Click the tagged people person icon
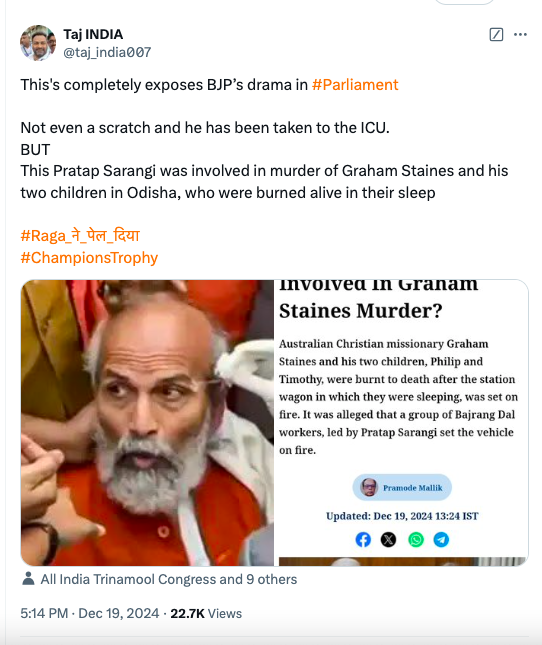This screenshot has height=645, width=542. tap(28, 579)
